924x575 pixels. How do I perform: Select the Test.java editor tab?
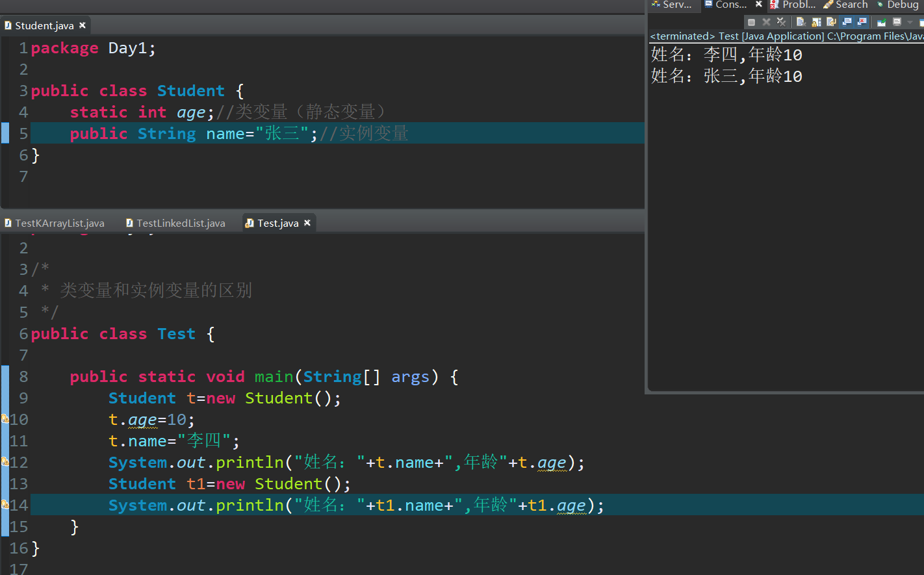coord(278,223)
